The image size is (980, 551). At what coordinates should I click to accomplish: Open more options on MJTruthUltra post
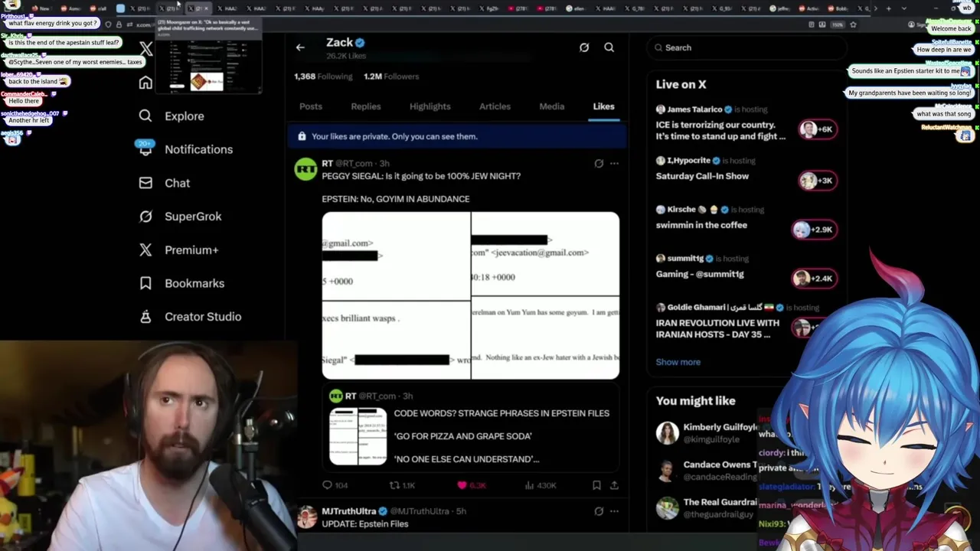coord(614,511)
